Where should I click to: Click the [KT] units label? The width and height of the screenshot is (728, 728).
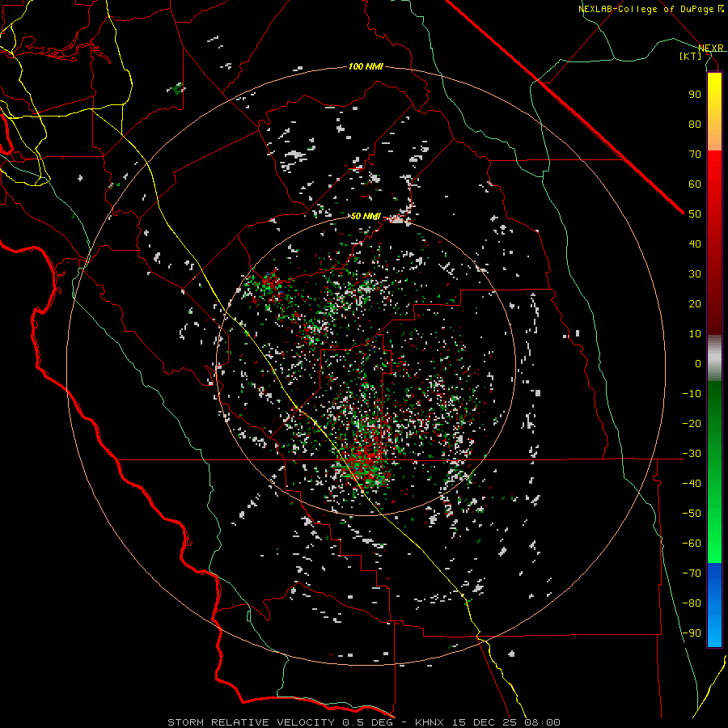(691, 56)
